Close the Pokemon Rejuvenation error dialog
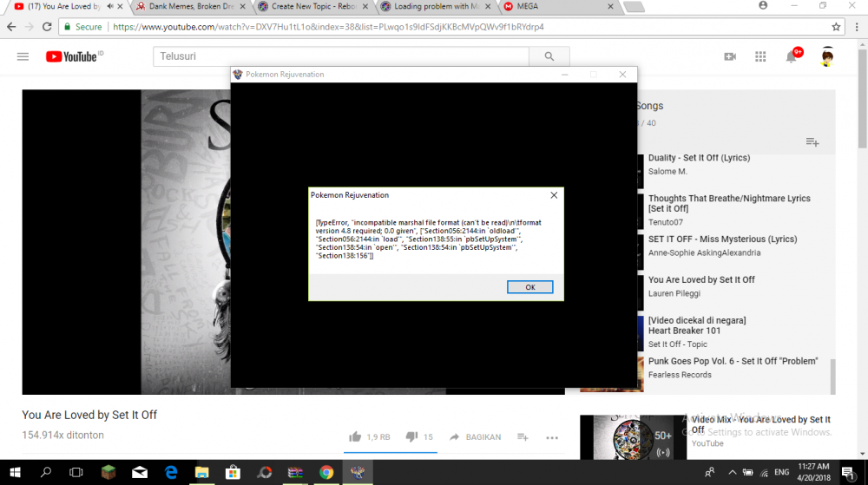 554,195
